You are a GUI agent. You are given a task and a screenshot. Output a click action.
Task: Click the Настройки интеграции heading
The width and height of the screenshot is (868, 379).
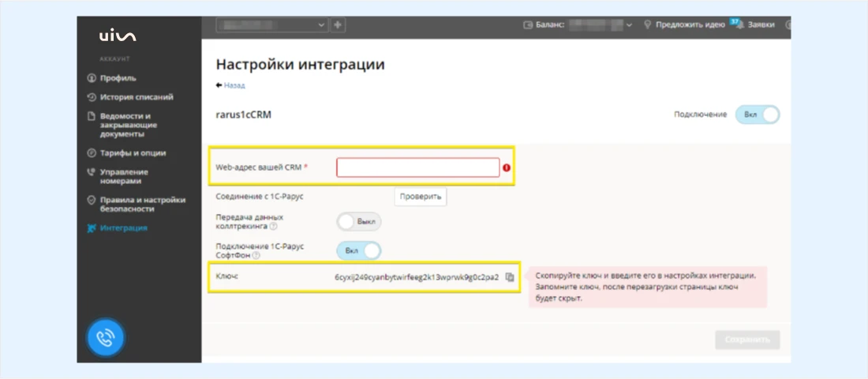pyautogui.click(x=300, y=64)
